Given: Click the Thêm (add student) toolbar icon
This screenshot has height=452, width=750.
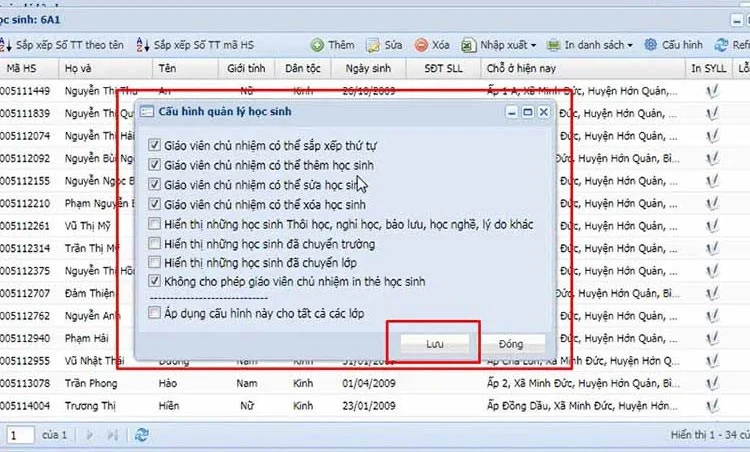Looking at the screenshot, I should pyautogui.click(x=317, y=45).
